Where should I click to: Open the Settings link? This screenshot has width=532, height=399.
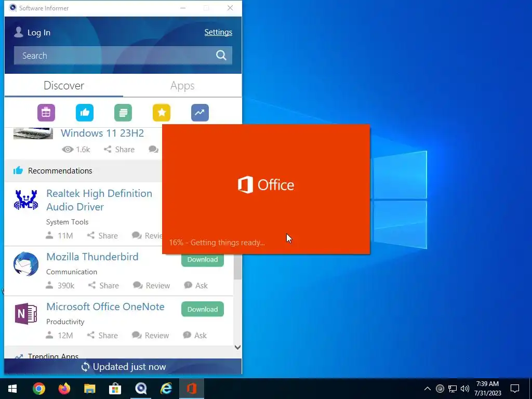[x=218, y=32]
